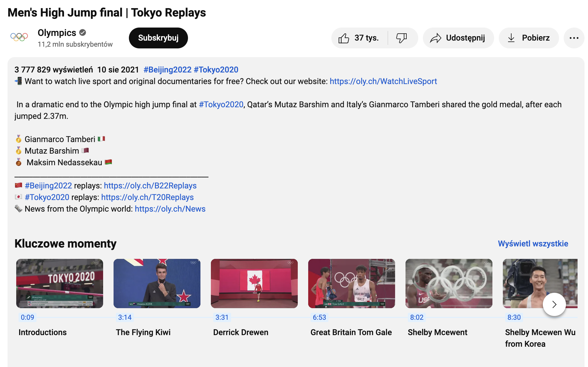The width and height of the screenshot is (588, 367).
Task: Open the oly.ch/T20Replays link
Action: tap(147, 197)
